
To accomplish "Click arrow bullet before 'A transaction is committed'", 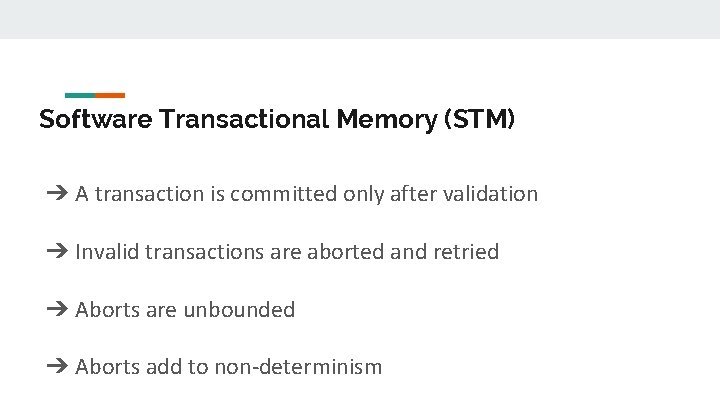I will tap(57, 193).
